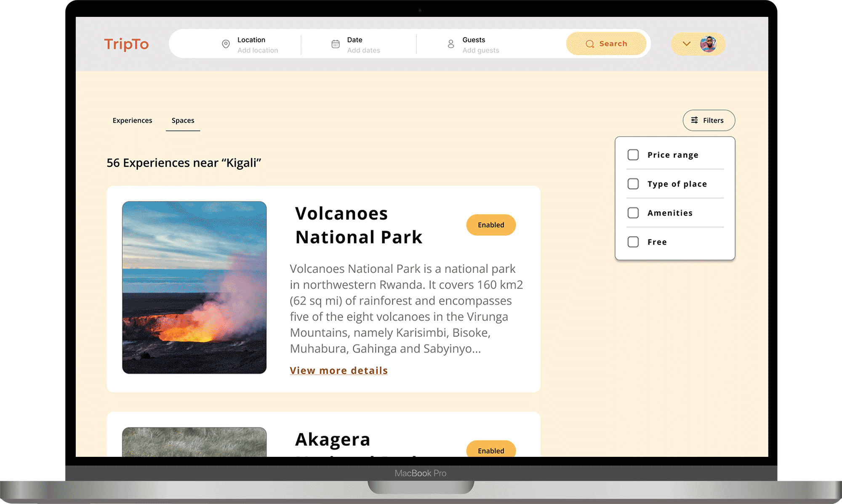Click the Price range label
Viewport: 842px width, 504px height.
coord(673,155)
